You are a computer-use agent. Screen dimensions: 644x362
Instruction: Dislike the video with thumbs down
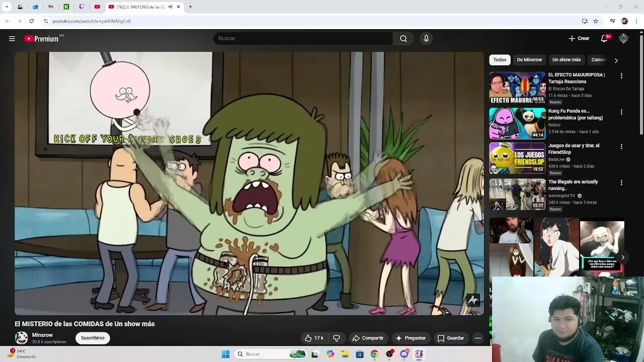[337, 338]
